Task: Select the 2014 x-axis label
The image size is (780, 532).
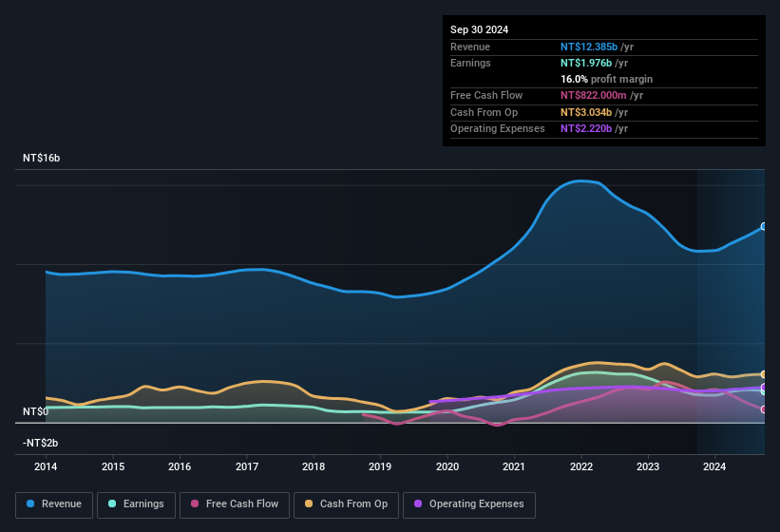Action: [46, 466]
